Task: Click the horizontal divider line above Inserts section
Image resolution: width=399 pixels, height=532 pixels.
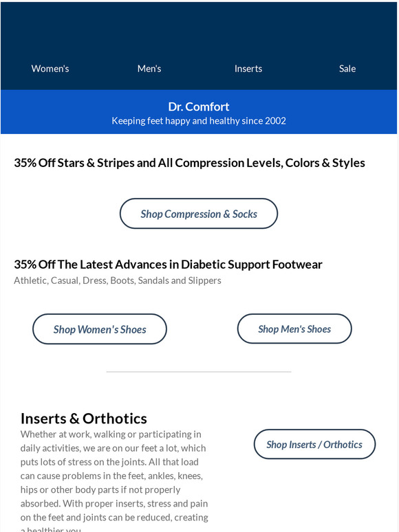Action: [x=199, y=372]
